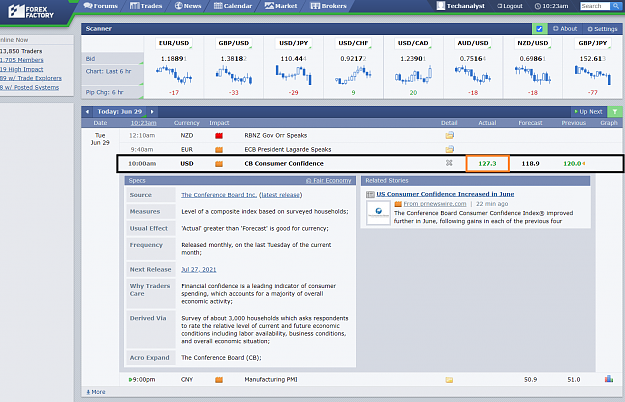
Task: Click the Fair Economy link
Action: (329, 180)
